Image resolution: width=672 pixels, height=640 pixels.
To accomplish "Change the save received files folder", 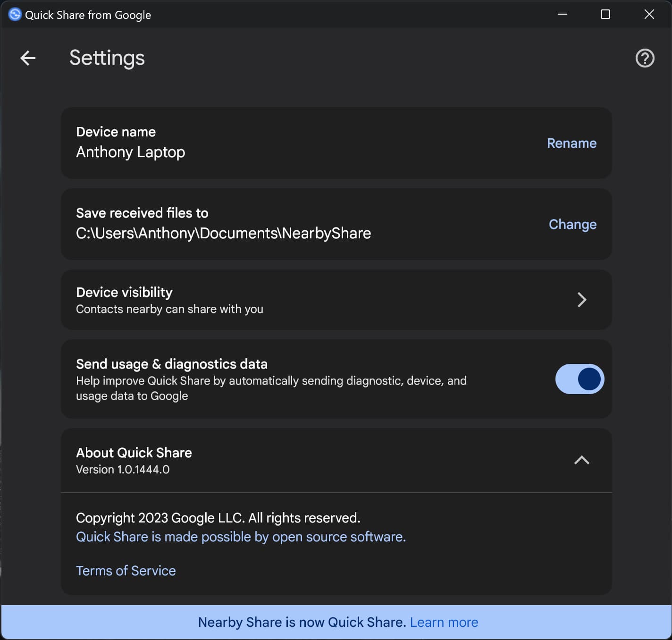I will (572, 224).
